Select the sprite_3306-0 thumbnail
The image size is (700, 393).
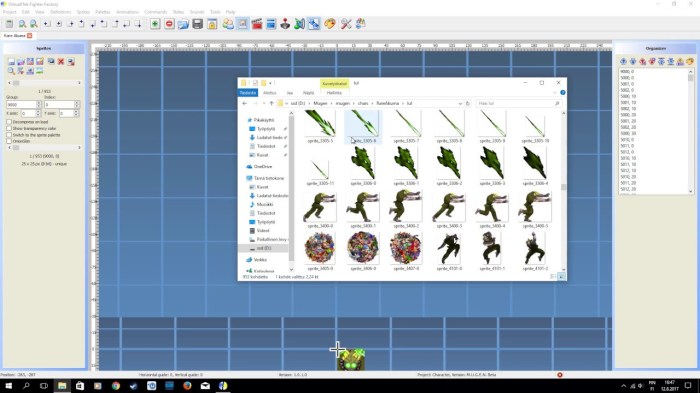(363, 166)
